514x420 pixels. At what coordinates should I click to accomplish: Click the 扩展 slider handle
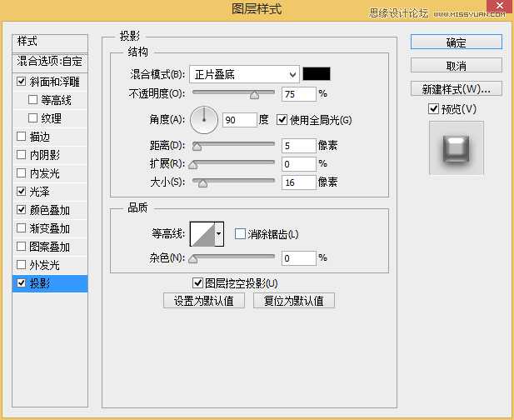[193, 165]
